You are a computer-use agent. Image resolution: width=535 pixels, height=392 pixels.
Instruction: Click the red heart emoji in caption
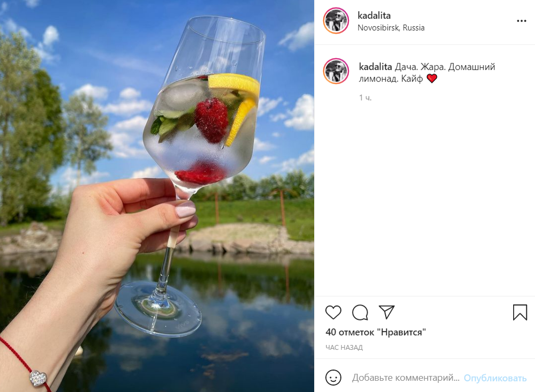[x=432, y=78]
